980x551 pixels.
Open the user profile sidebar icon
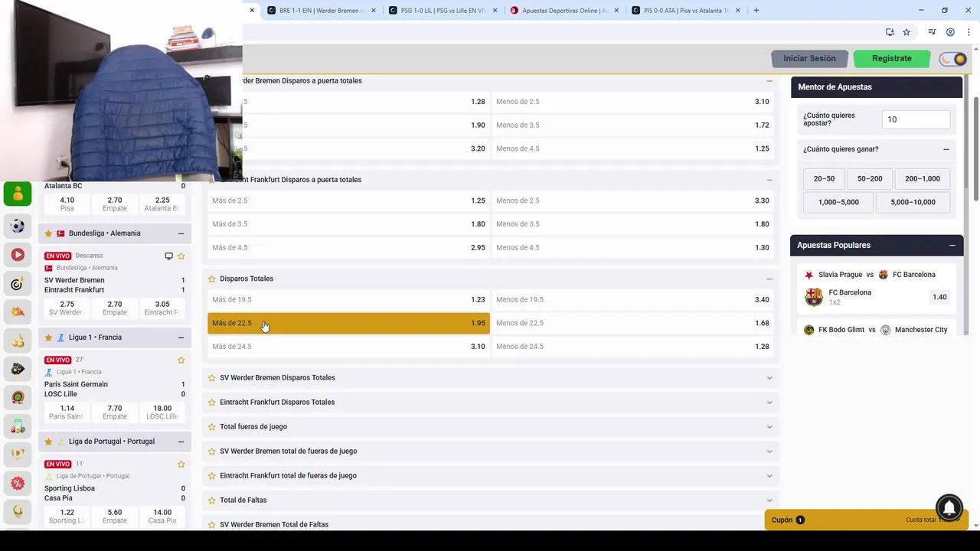[18, 194]
